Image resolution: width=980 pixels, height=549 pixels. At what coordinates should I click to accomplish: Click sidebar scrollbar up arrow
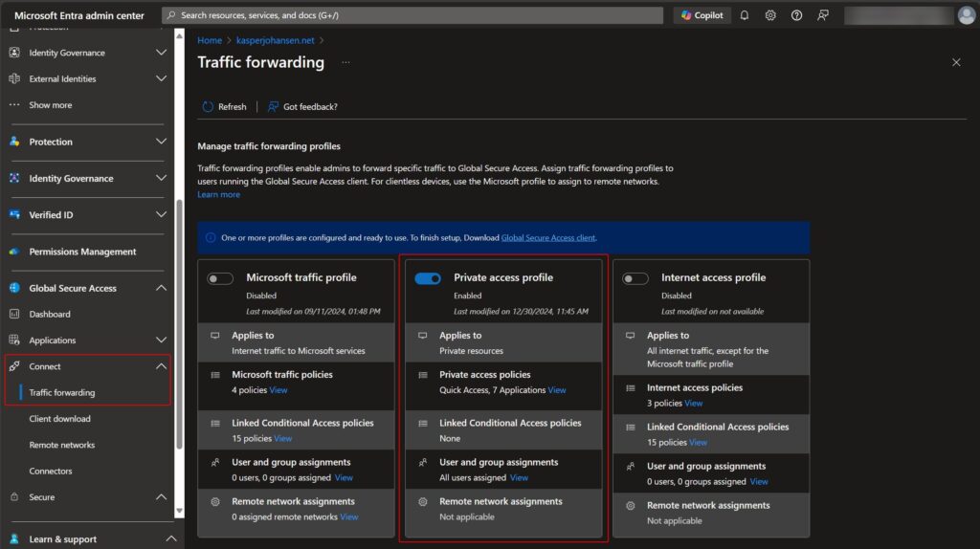point(179,36)
